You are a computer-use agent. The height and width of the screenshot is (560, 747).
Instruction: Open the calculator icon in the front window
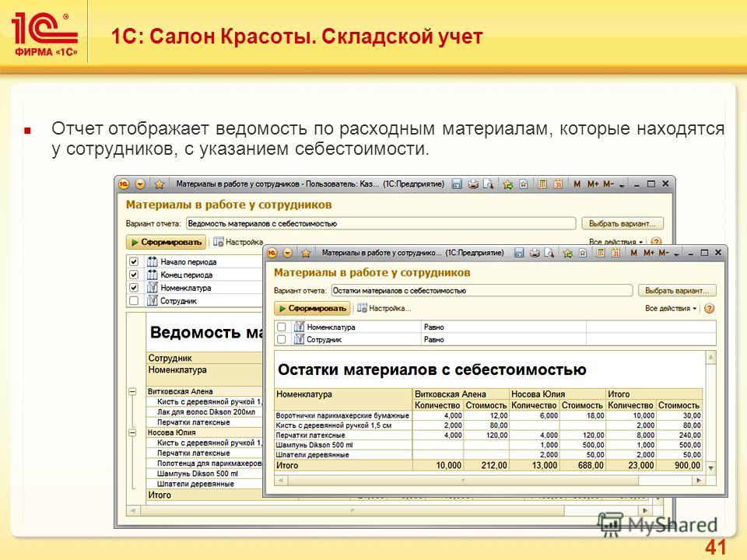point(601,253)
